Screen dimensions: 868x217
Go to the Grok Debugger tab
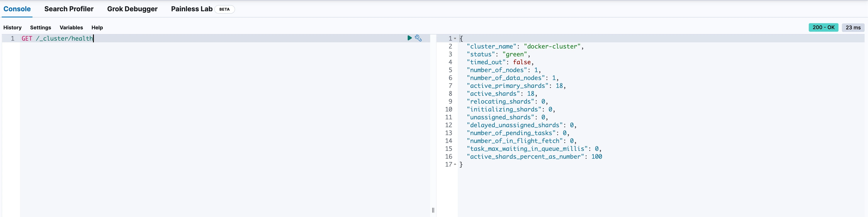(132, 9)
